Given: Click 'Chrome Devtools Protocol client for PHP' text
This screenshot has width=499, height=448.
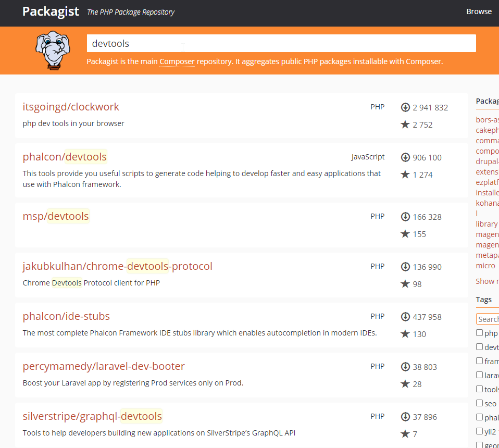Looking at the screenshot, I should click(x=91, y=283).
